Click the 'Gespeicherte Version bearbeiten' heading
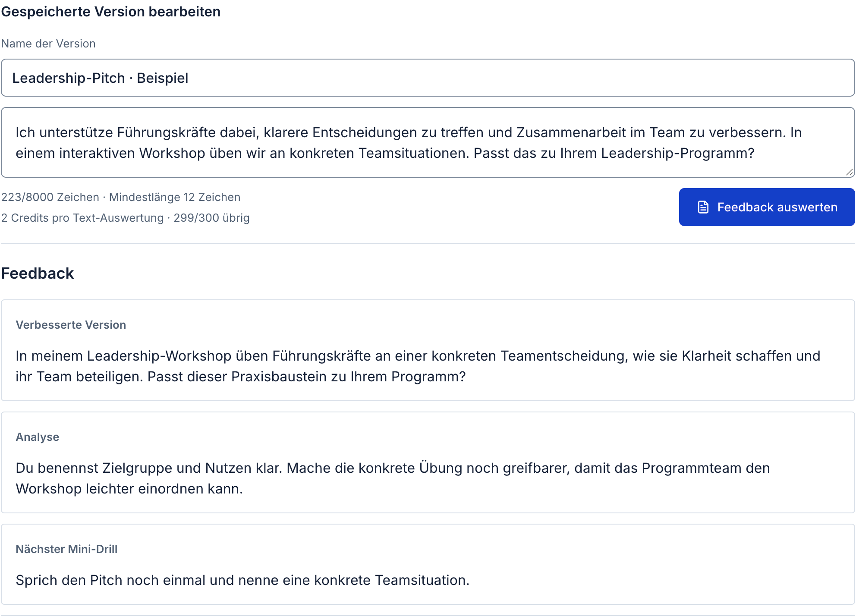 pyautogui.click(x=111, y=12)
